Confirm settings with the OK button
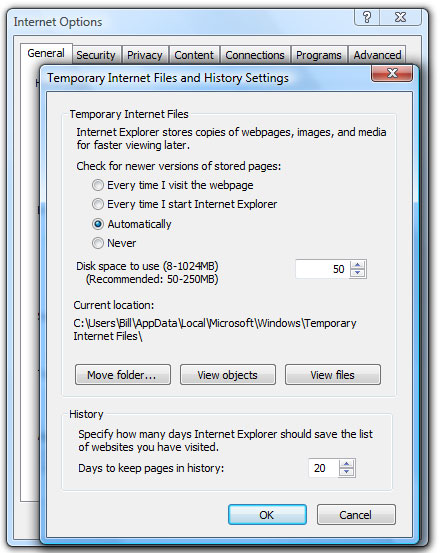Screen dimensions: 442x553 click(x=267, y=515)
